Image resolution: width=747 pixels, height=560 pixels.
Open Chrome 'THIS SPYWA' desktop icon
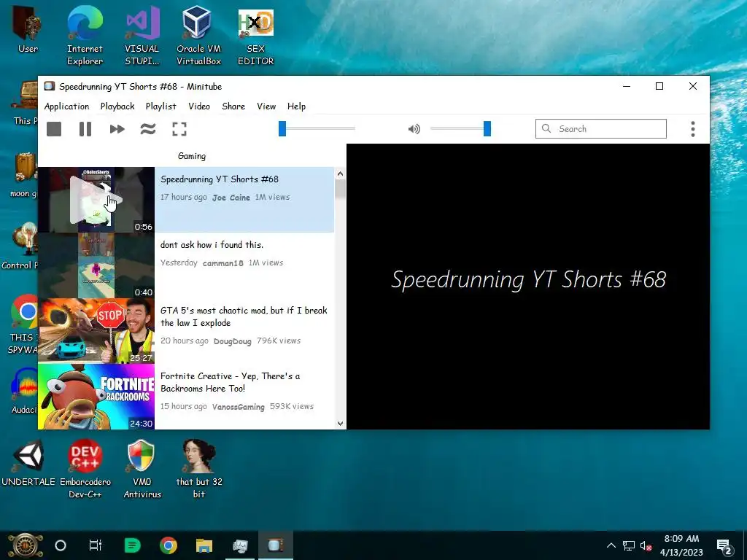[23, 324]
